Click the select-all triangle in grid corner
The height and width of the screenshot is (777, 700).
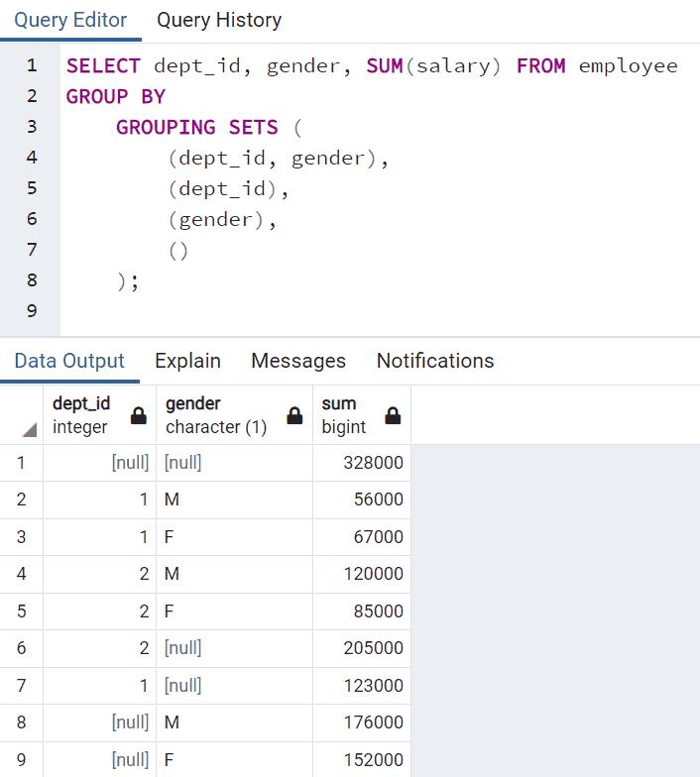click(28, 428)
